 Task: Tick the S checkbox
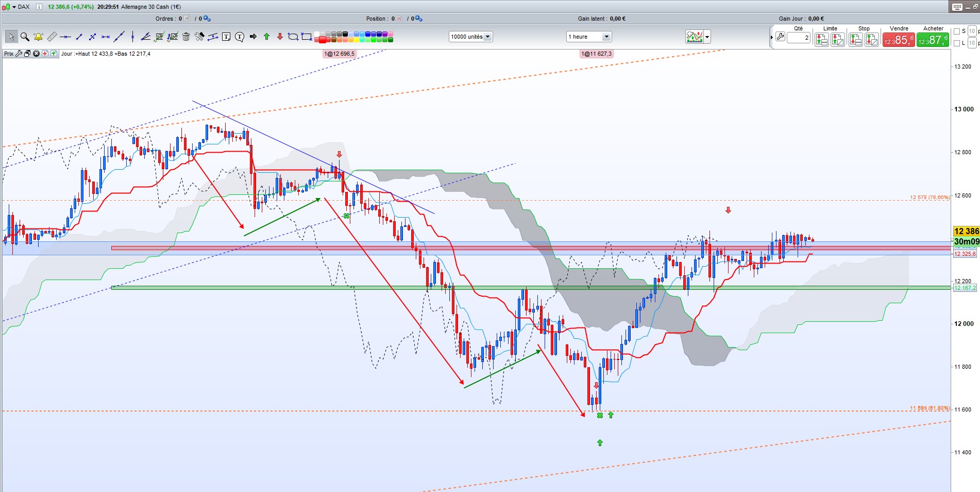click(957, 31)
